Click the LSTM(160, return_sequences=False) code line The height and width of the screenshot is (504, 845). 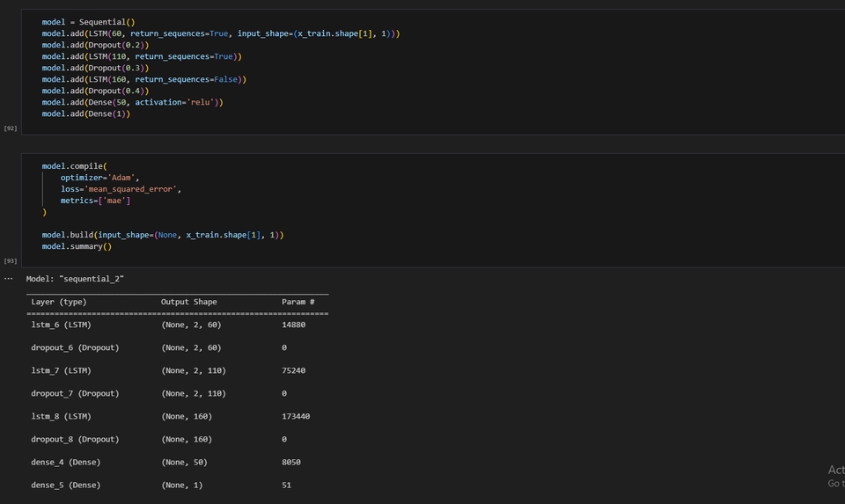click(143, 79)
